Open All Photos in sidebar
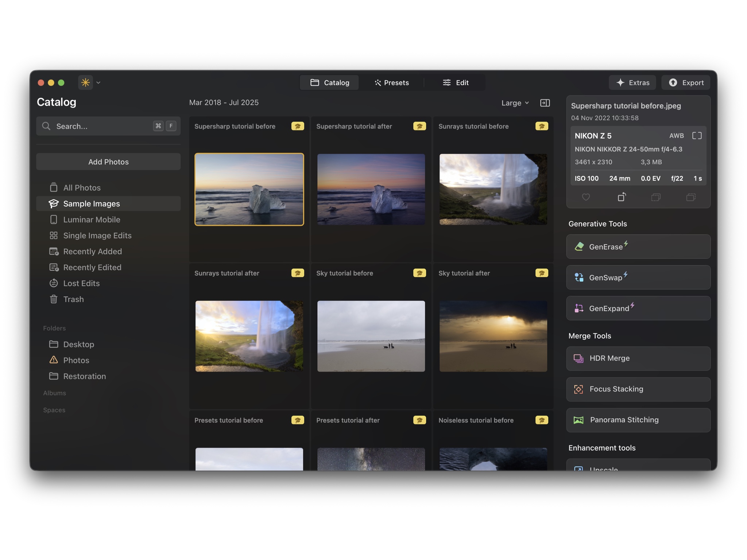This screenshot has height=560, width=747. click(x=108, y=188)
